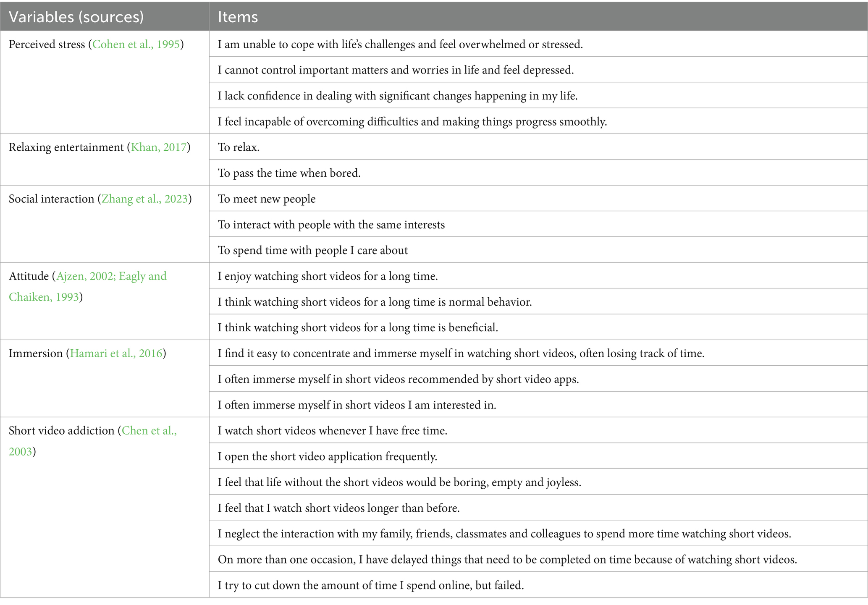Open the Cohen et al., 1995 citation
The height and width of the screenshot is (605, 868).
[x=136, y=45]
